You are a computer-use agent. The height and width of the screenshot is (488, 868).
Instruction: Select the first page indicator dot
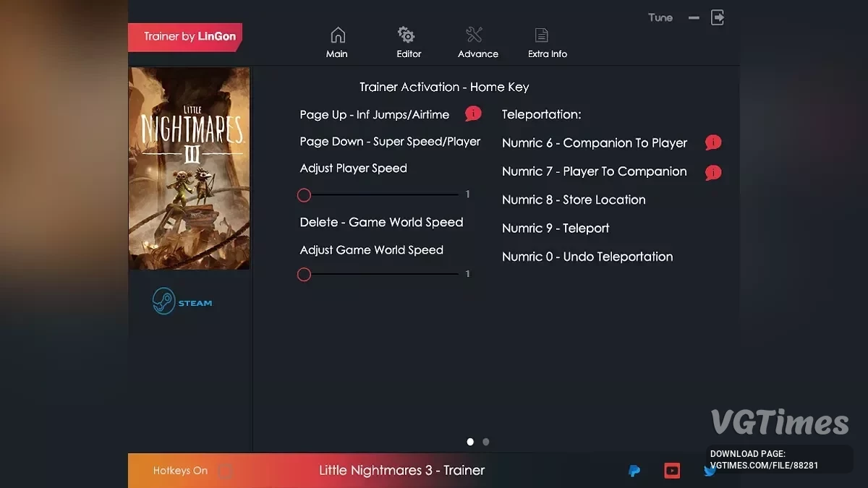471,442
